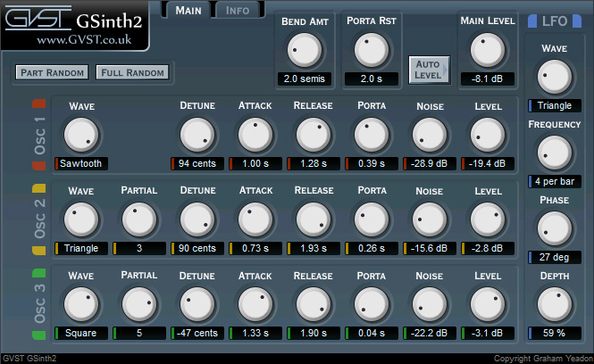Click the OSC 3 Porta knob
The height and width of the screenshot is (364, 594).
(372, 304)
